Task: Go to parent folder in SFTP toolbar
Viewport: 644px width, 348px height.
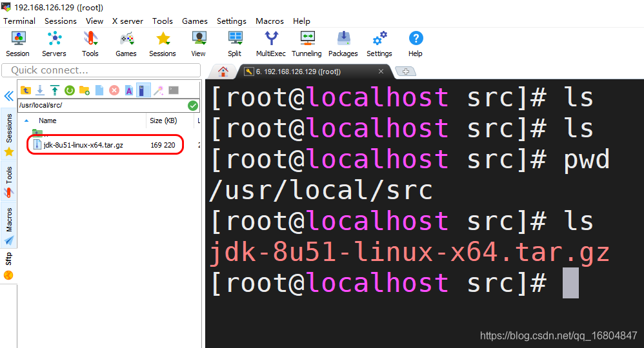Action: tap(25, 90)
